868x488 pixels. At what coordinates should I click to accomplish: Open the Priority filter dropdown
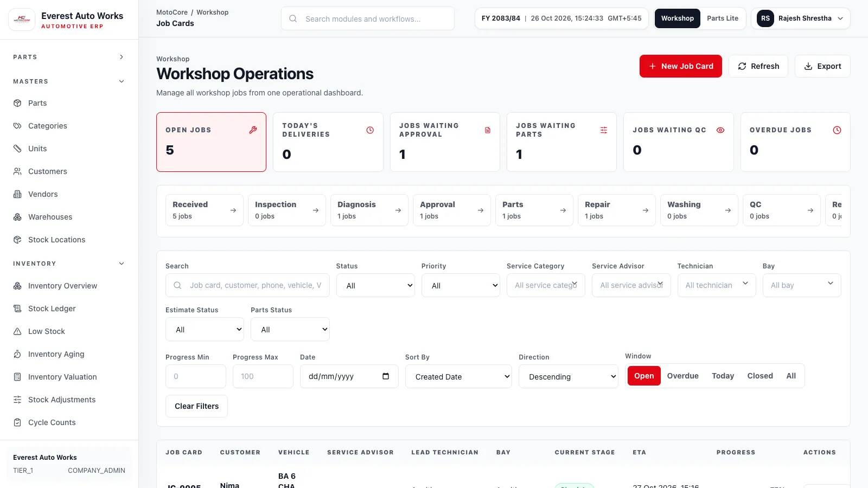[461, 285]
